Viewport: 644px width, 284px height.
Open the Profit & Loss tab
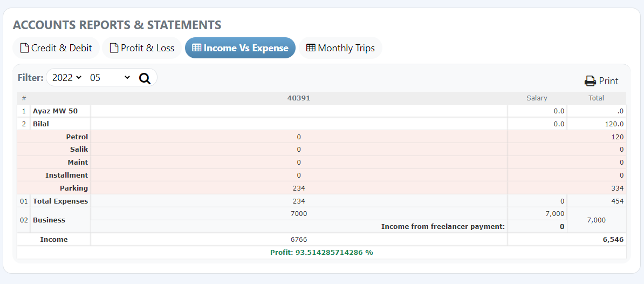tap(142, 48)
